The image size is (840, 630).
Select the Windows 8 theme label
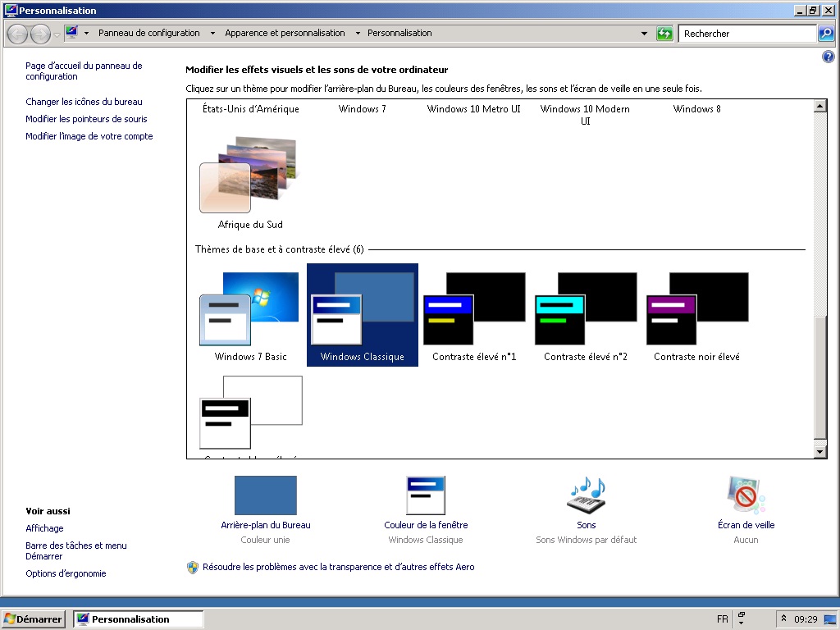(696, 109)
